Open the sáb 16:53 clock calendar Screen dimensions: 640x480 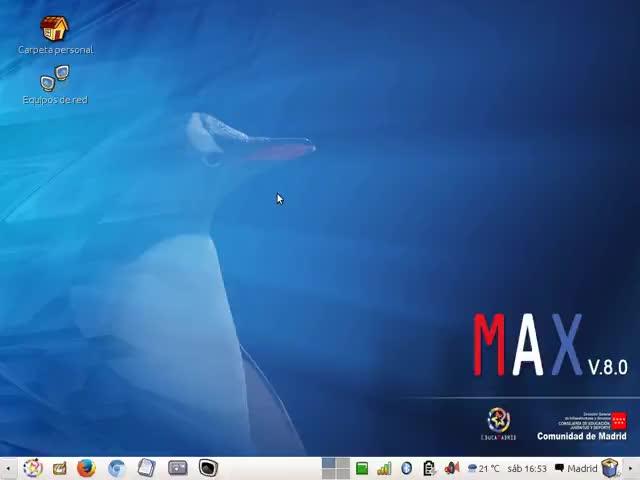[x=527, y=469]
